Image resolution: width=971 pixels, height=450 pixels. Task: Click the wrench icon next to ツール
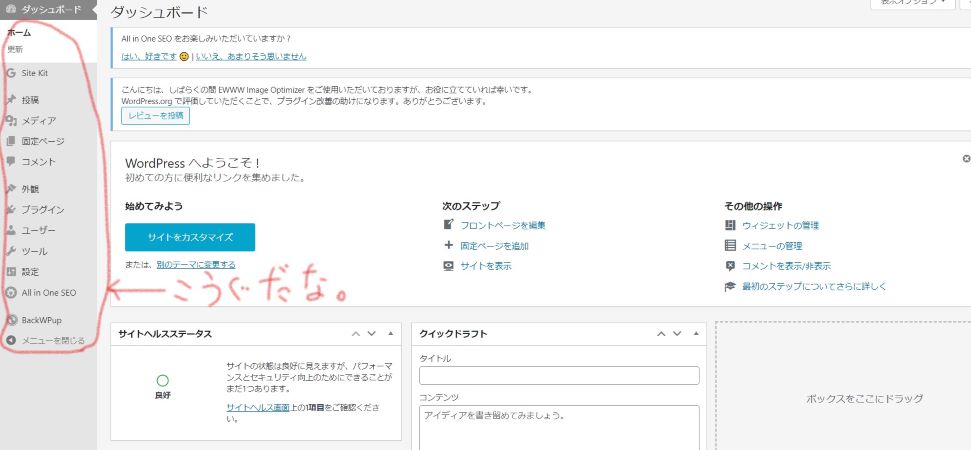point(11,251)
